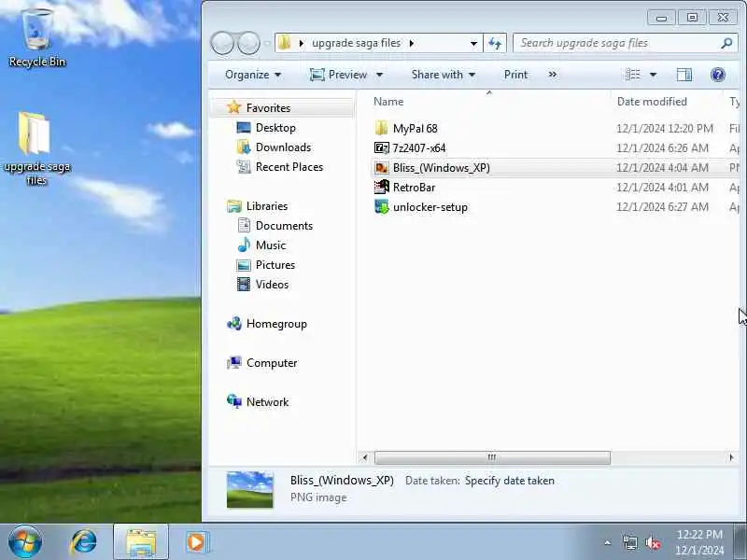Screen dimensions: 747x560
Task: Select Documents library
Action: click(x=284, y=226)
